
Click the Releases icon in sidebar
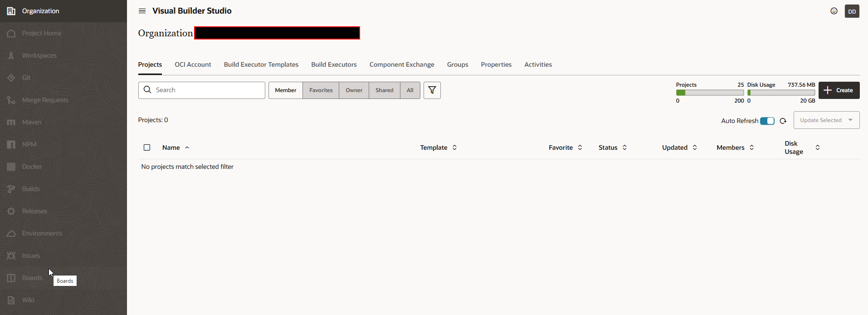[x=11, y=211]
